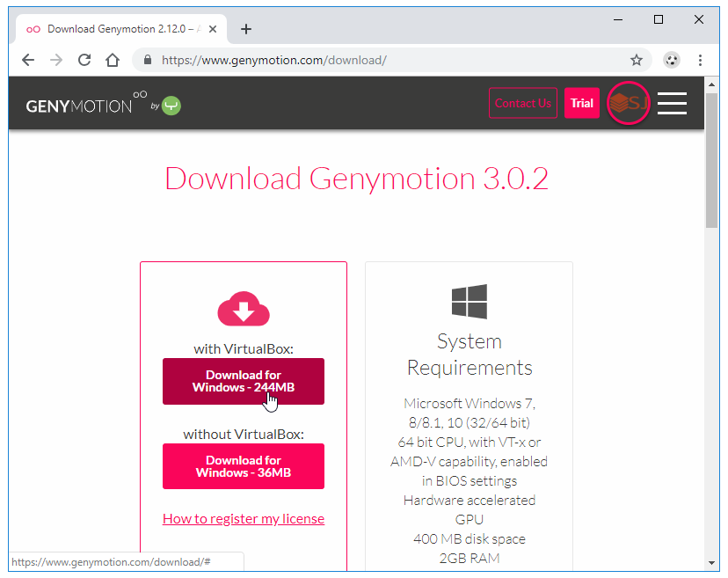Open How to register my license link
Image resolution: width=728 pixels, height=578 pixels.
point(244,518)
